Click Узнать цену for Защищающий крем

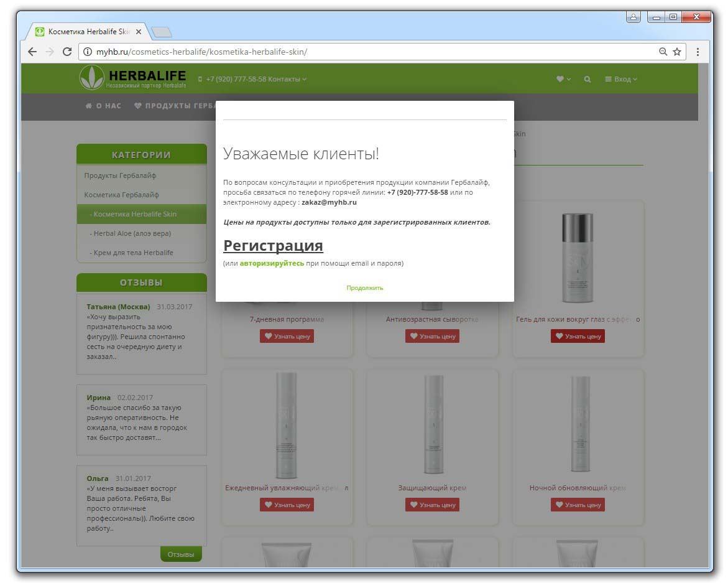pyautogui.click(x=432, y=505)
